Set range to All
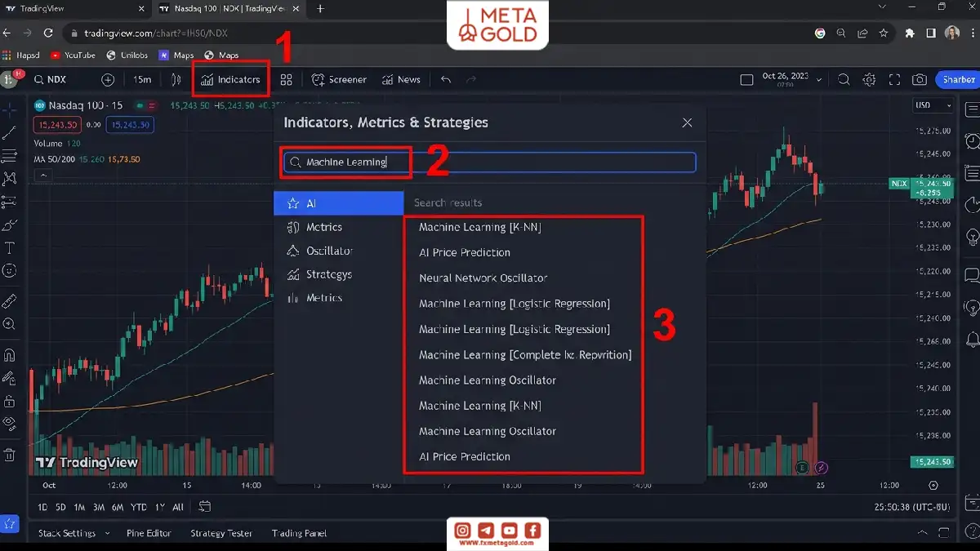 [178, 508]
